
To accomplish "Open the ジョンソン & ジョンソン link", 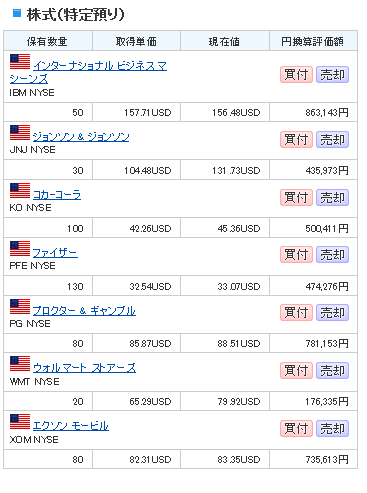I will coord(81,137).
